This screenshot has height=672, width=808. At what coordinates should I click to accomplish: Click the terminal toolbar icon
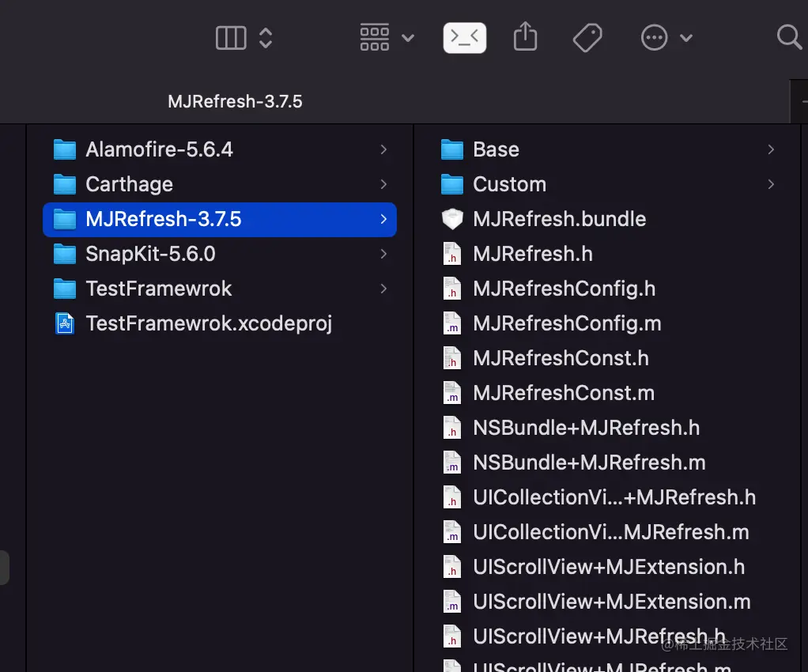point(465,37)
